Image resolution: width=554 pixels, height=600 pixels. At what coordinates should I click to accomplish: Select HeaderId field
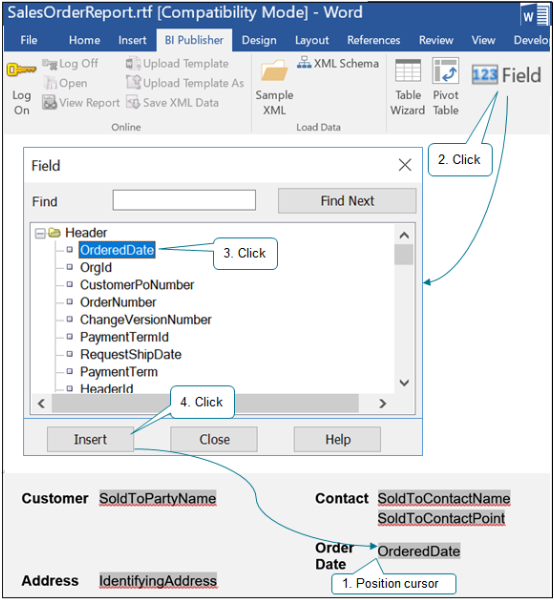[x=106, y=388]
